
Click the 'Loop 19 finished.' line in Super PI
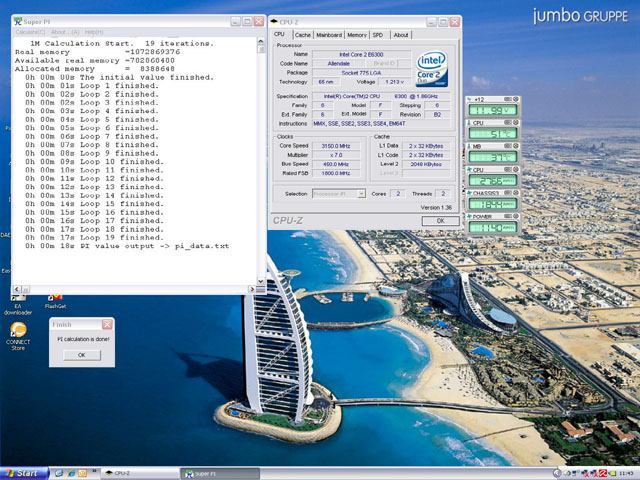pyautogui.click(x=94, y=238)
